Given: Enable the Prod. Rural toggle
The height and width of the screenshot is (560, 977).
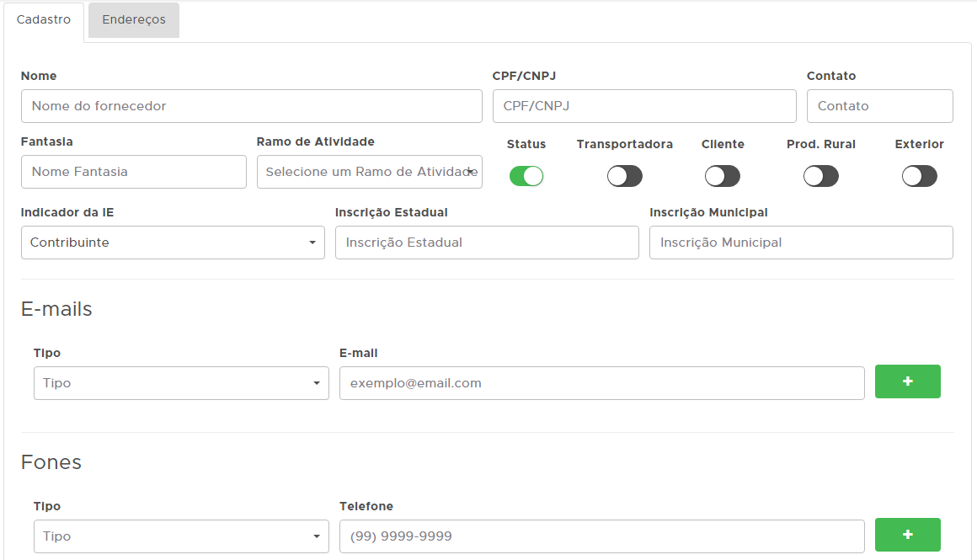Looking at the screenshot, I should pyautogui.click(x=820, y=176).
